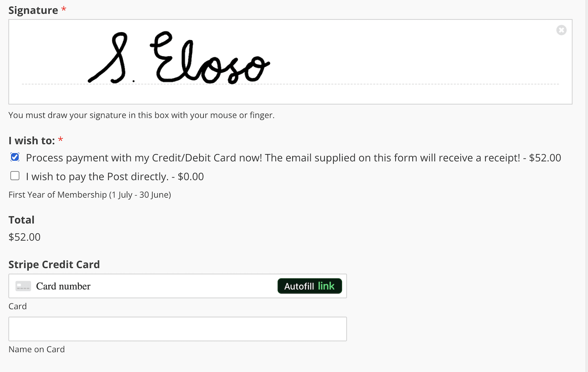Click the Total heading

coord(21,220)
